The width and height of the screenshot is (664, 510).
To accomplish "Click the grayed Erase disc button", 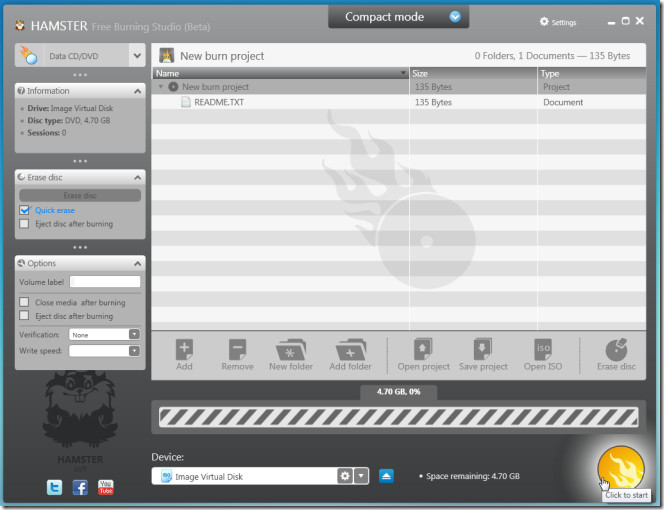I will (x=80, y=195).
